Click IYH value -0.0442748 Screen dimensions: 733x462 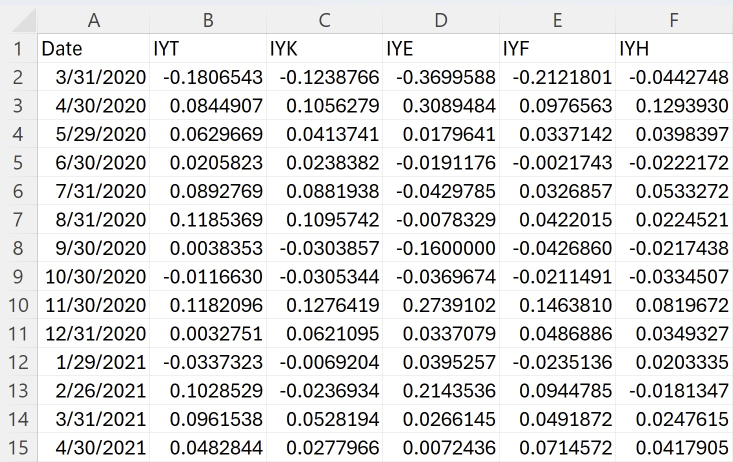point(674,77)
